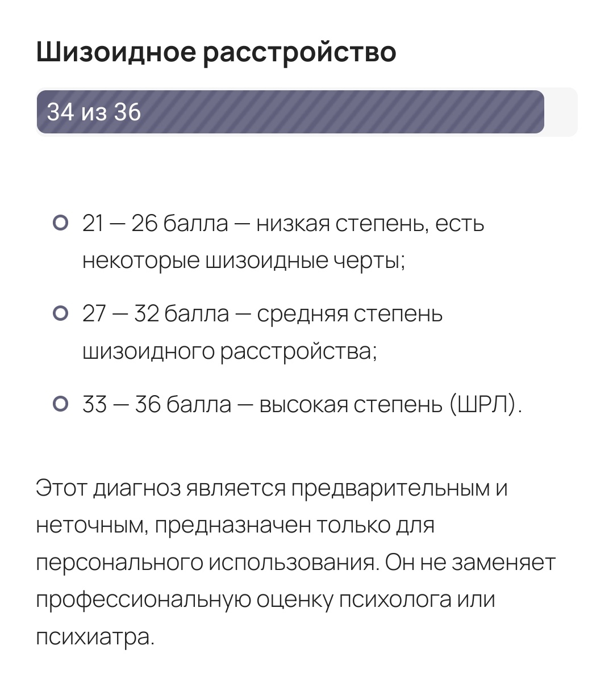
Task: Click the line 'Этот диагноз является предварительным и'
Action: (272, 488)
